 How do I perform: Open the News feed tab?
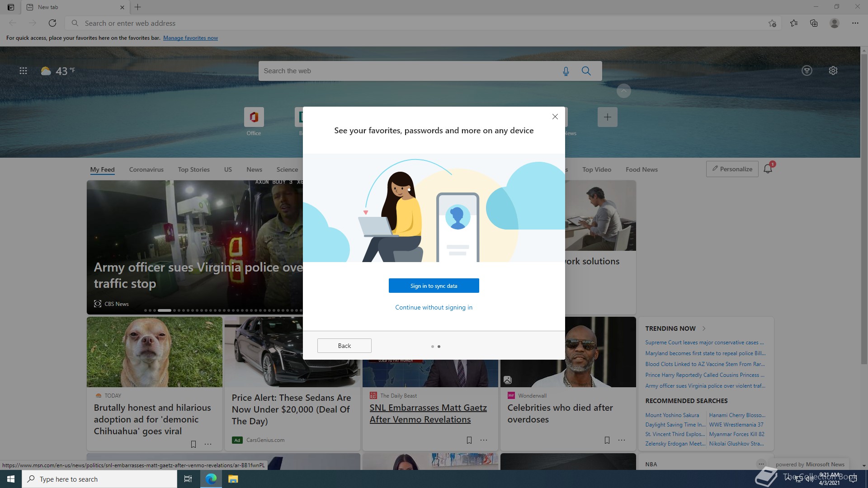254,169
